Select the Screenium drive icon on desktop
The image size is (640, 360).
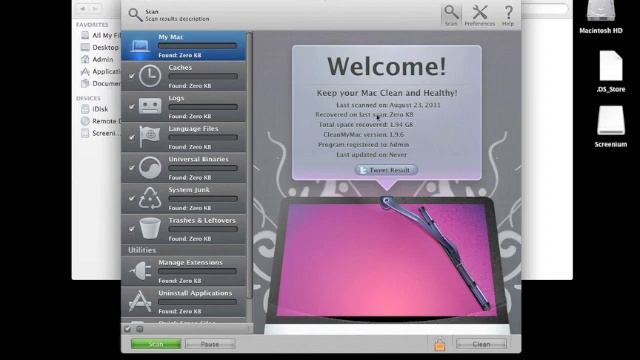(611, 120)
